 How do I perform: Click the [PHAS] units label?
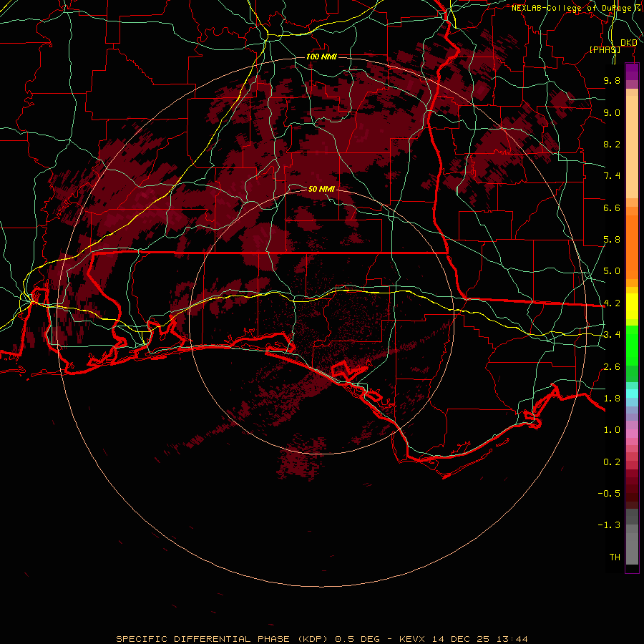tap(605, 49)
